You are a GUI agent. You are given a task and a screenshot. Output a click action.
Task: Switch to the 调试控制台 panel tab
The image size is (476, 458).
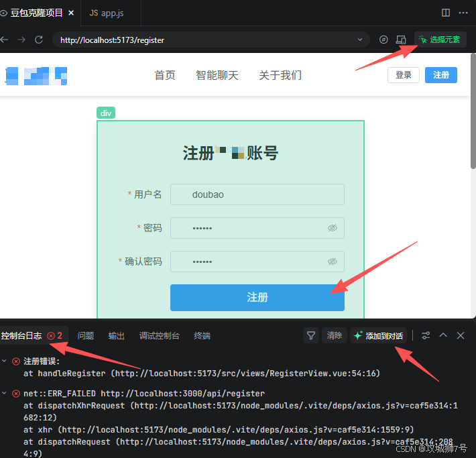pyautogui.click(x=160, y=335)
